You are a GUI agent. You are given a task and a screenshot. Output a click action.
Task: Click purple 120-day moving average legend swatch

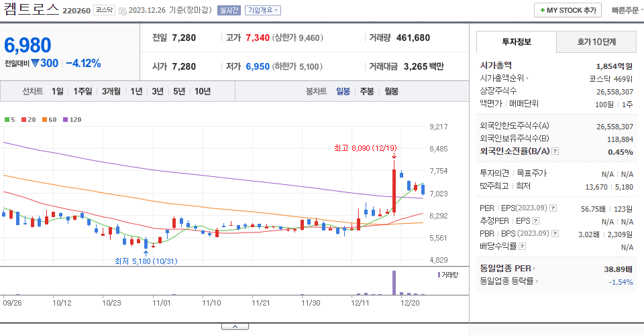click(x=65, y=120)
